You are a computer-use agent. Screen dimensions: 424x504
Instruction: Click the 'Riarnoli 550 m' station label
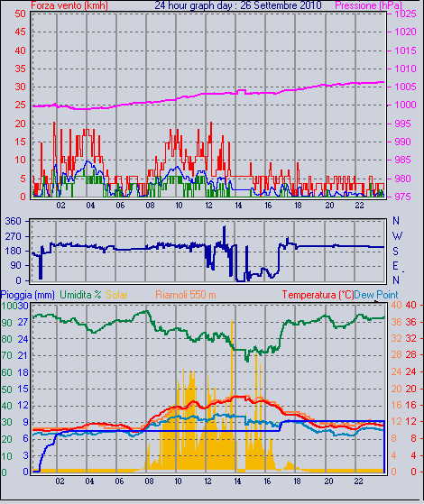tap(186, 295)
